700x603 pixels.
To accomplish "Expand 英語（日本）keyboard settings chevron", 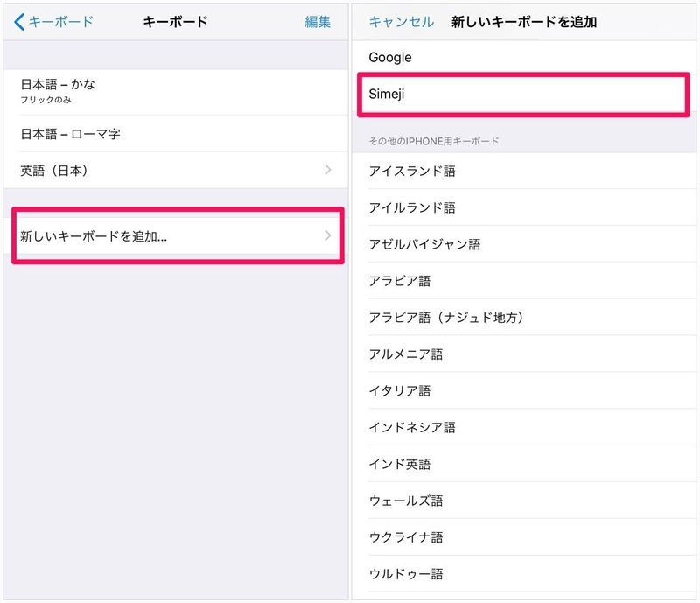I will click(328, 170).
